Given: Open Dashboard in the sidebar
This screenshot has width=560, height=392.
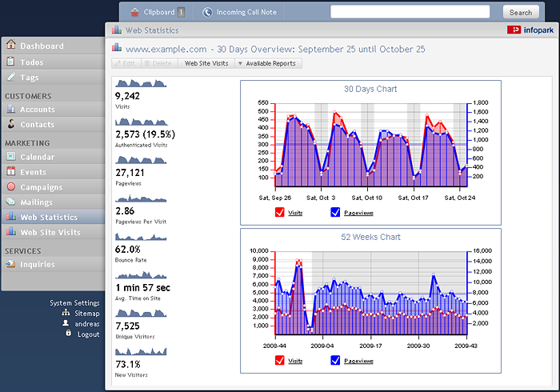Looking at the screenshot, I should [53, 46].
